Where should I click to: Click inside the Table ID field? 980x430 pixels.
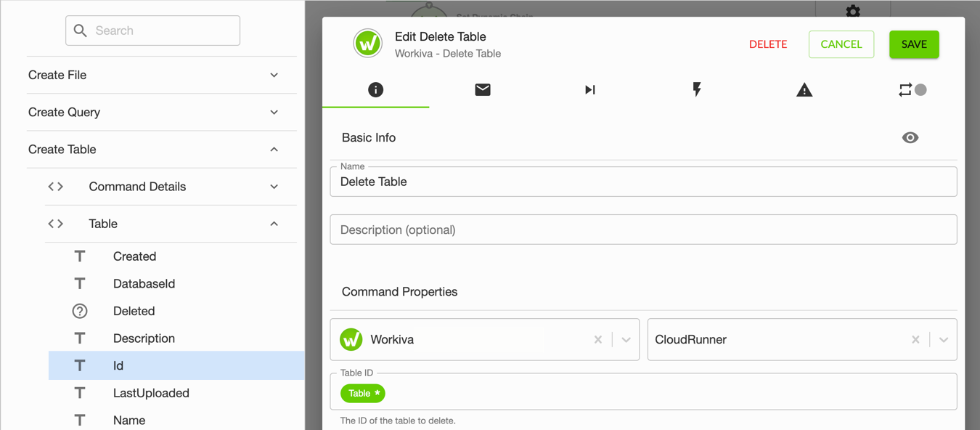643,392
